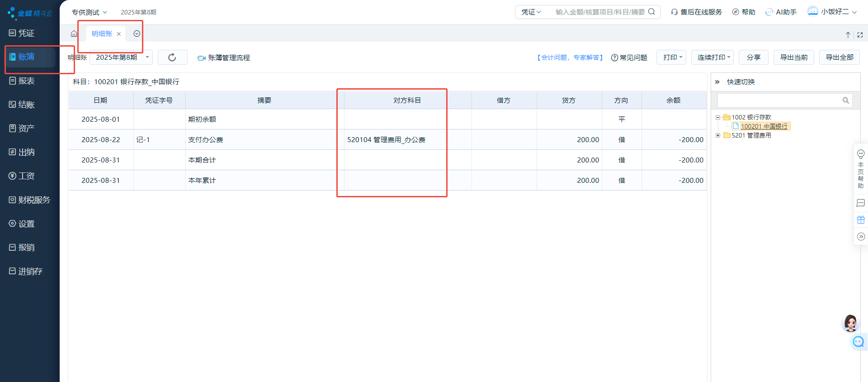
Task: Open the 会计问题，专家解答 link
Action: pos(570,57)
